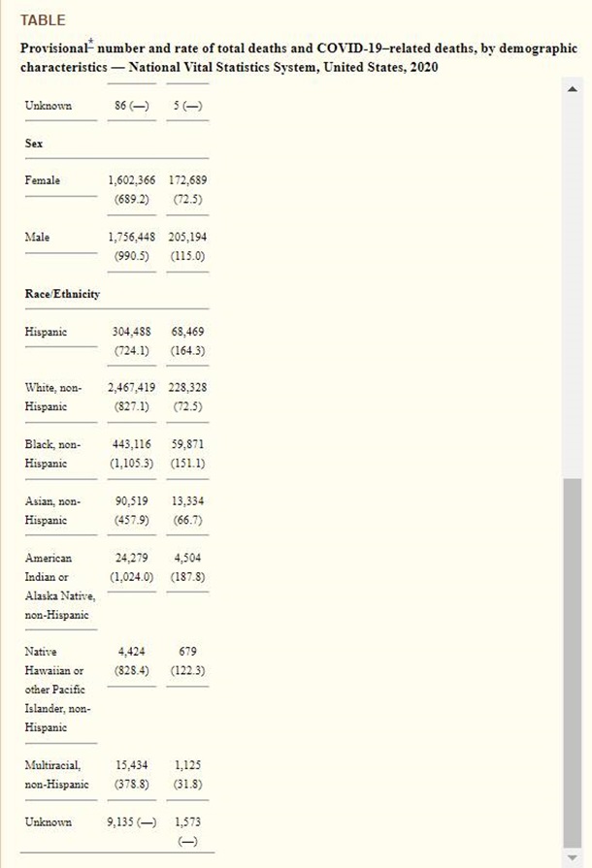Select the "Race/Ethnicity" section header
The height and width of the screenshot is (868, 592).
62,294
